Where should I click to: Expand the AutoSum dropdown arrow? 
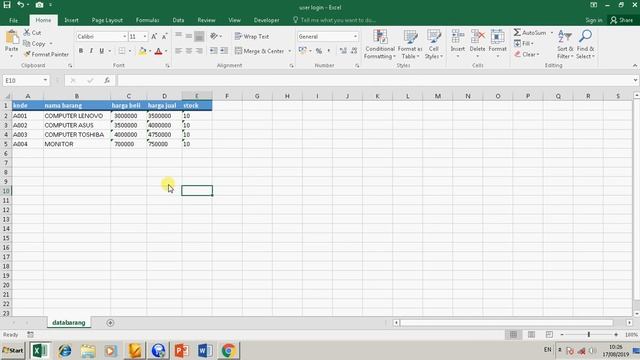click(551, 33)
